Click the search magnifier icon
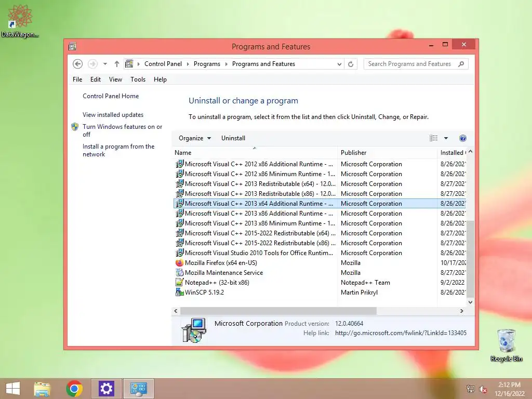 tap(461, 64)
